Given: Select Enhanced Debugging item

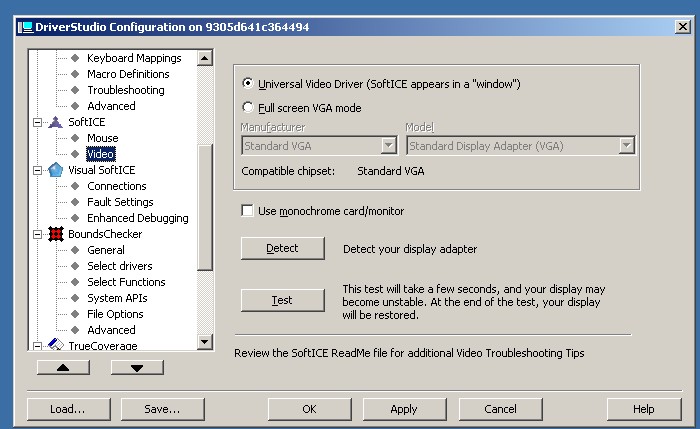Looking at the screenshot, I should tap(138, 218).
